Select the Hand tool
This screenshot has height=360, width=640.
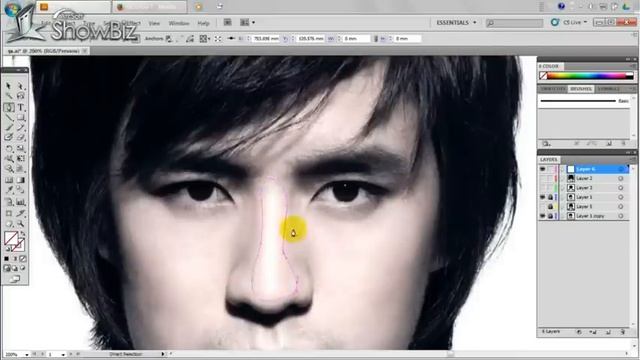9,224
